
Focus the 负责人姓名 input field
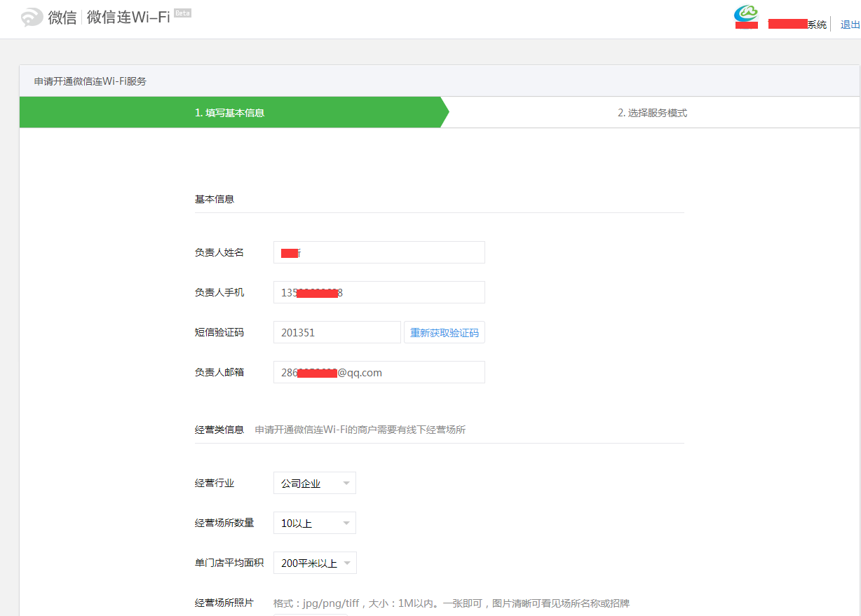(x=379, y=252)
